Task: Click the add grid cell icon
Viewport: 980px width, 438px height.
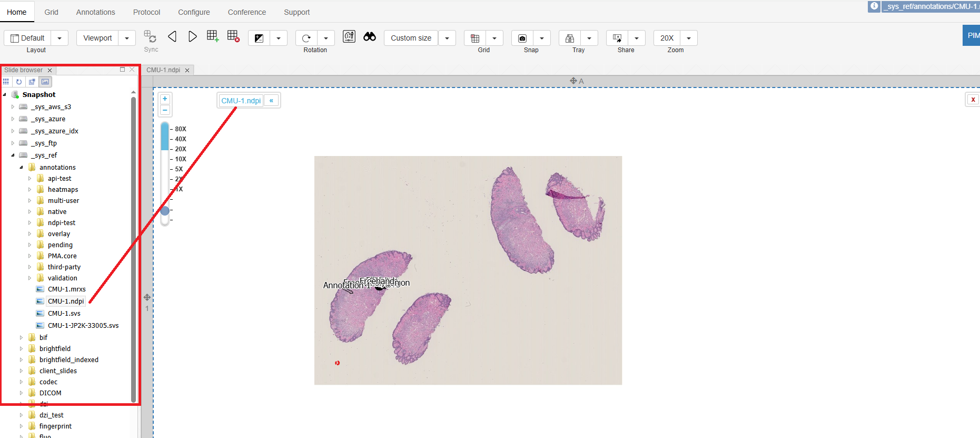Action: click(213, 36)
